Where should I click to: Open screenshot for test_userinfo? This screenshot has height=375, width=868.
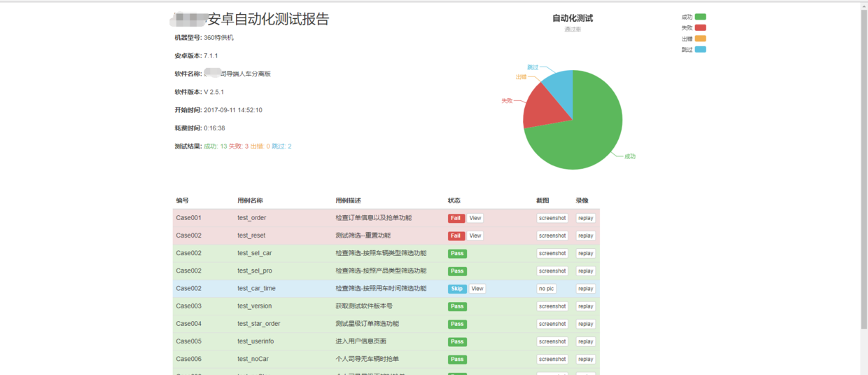click(x=552, y=341)
